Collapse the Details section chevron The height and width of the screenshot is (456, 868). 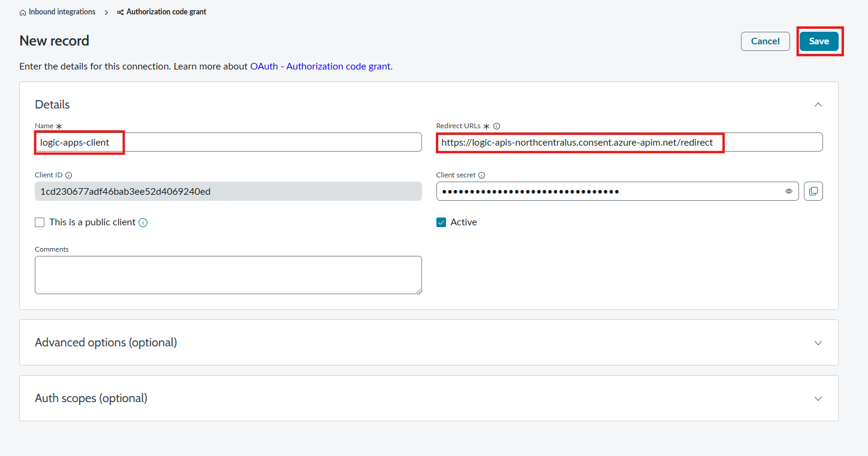[x=818, y=104]
